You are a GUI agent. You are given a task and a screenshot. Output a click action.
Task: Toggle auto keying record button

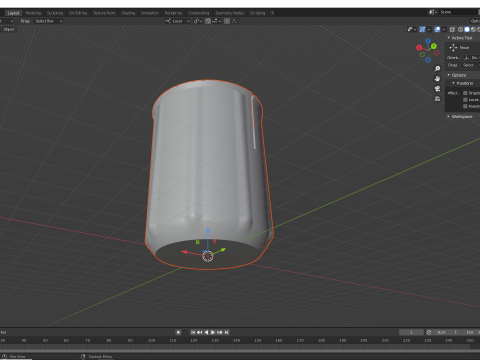coord(178,332)
